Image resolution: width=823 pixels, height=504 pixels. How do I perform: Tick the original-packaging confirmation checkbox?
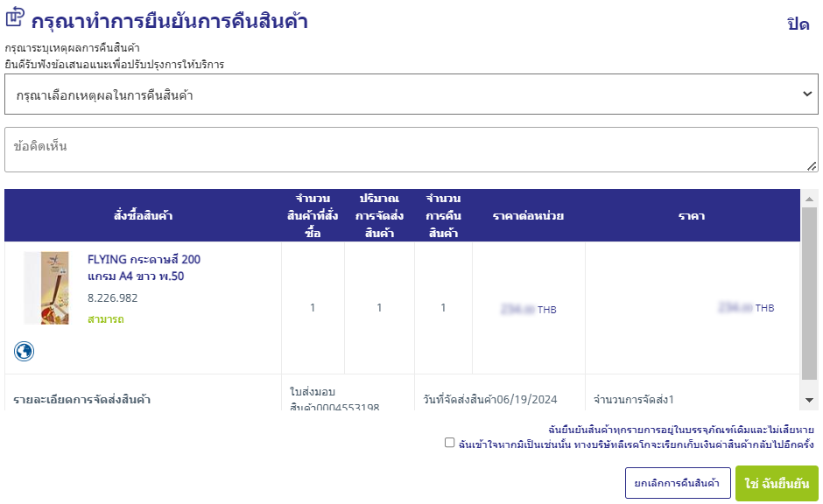click(x=450, y=443)
